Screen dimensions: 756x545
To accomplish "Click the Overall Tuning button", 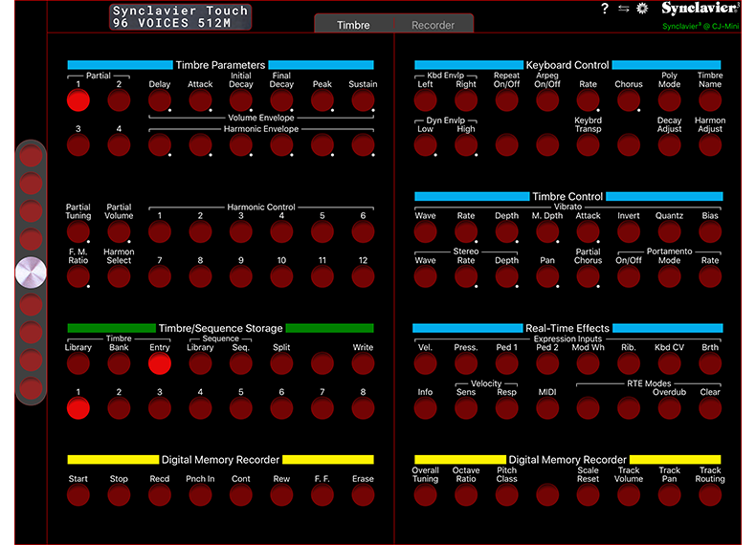I will coord(425,495).
